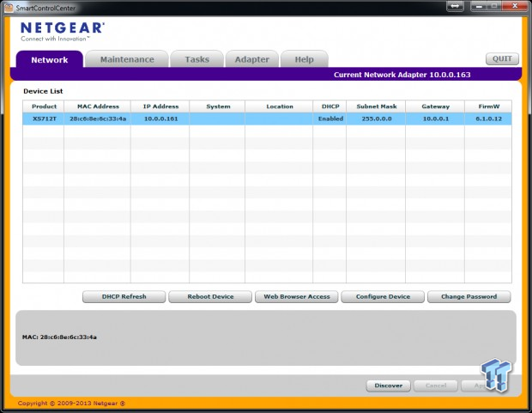Click the Discover button
Screen dimensions: 532x413
tap(389, 386)
